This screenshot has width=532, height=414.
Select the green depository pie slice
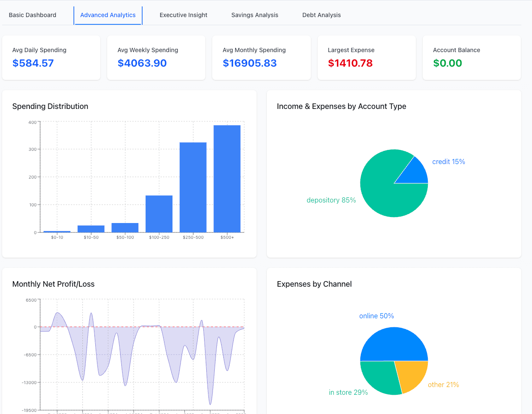[x=380, y=188]
